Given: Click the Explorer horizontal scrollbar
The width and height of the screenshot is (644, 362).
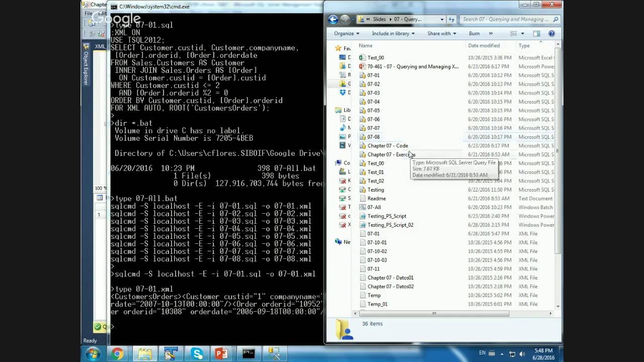Looking at the screenshot, I should pos(434,313).
